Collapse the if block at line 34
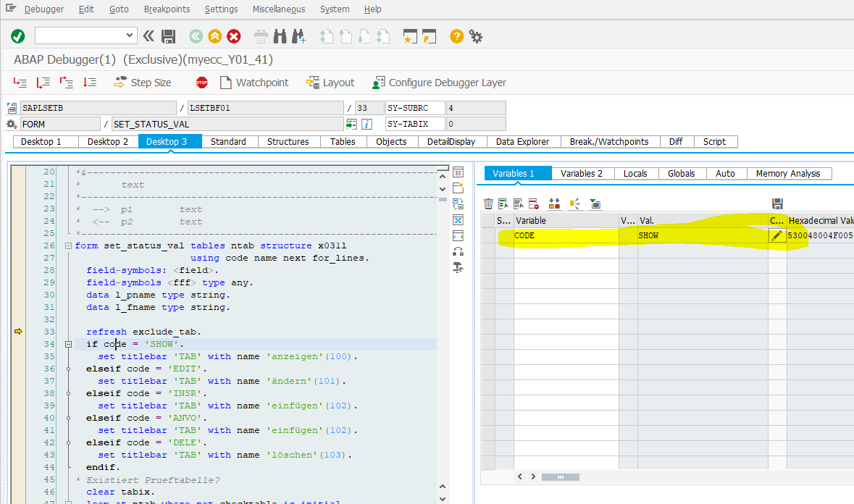The width and height of the screenshot is (854, 504). pos(67,343)
